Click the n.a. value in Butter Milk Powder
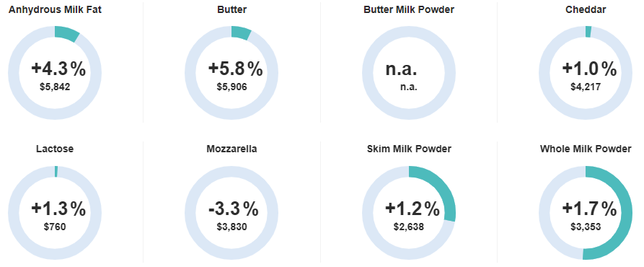The height and width of the screenshot is (267, 644). click(x=401, y=69)
